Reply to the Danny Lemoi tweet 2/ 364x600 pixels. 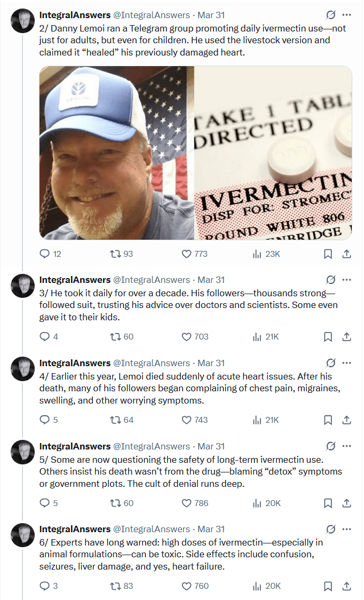[45, 254]
